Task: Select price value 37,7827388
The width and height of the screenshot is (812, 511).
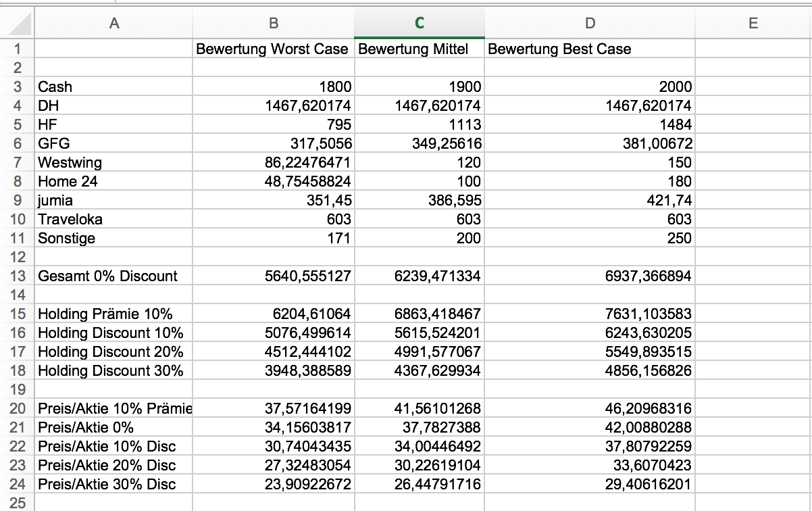Action: [x=420, y=427]
